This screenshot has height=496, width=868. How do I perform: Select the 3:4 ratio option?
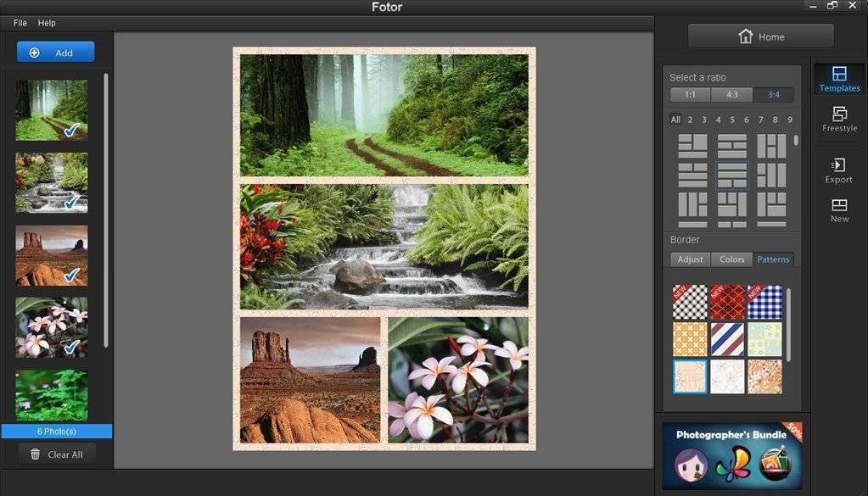[x=773, y=95]
